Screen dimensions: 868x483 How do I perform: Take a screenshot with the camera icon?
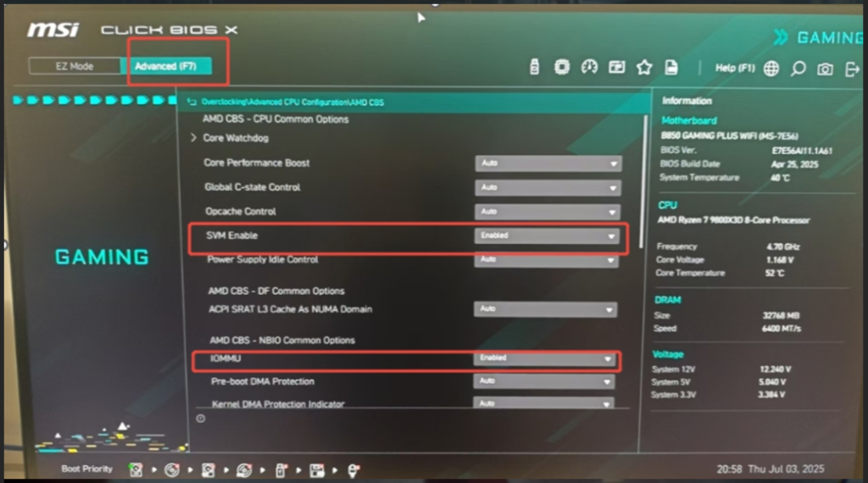[x=825, y=69]
